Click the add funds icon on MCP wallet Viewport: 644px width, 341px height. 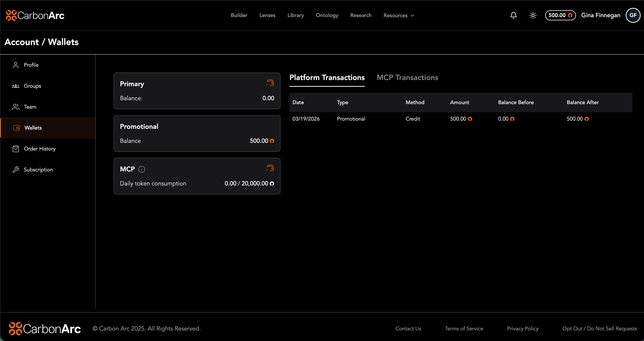click(270, 168)
